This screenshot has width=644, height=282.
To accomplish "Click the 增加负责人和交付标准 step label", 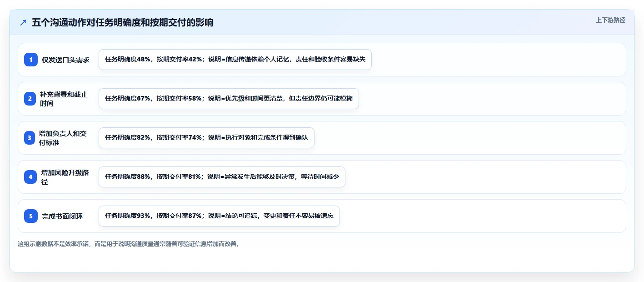I will 63,138.
